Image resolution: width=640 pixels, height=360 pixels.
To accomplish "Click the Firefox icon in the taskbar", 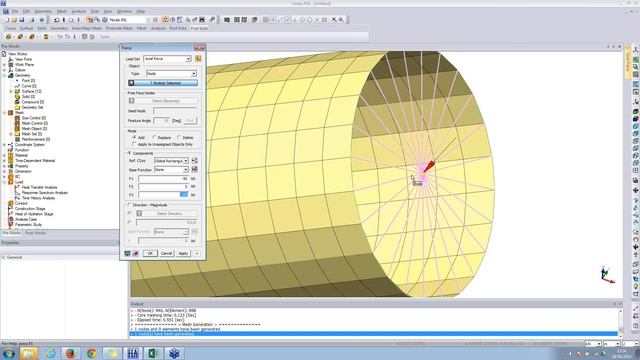I will (x=71, y=353).
